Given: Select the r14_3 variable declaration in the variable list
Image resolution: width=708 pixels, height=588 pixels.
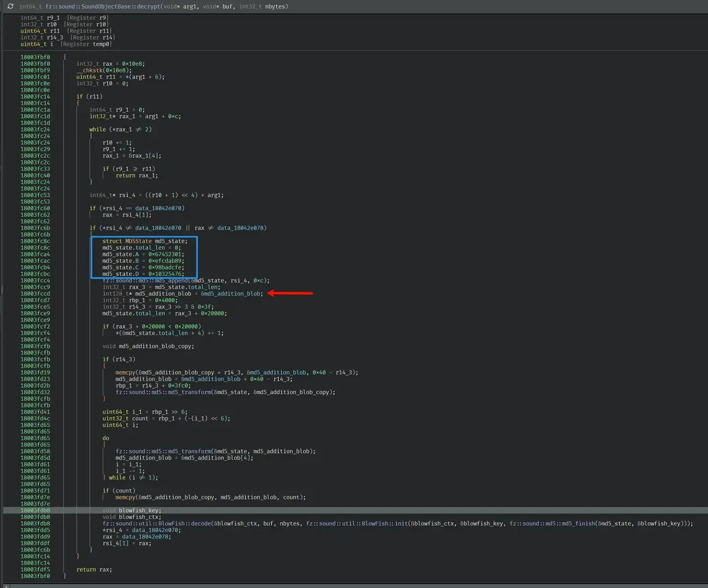Looking at the screenshot, I should (42, 38).
